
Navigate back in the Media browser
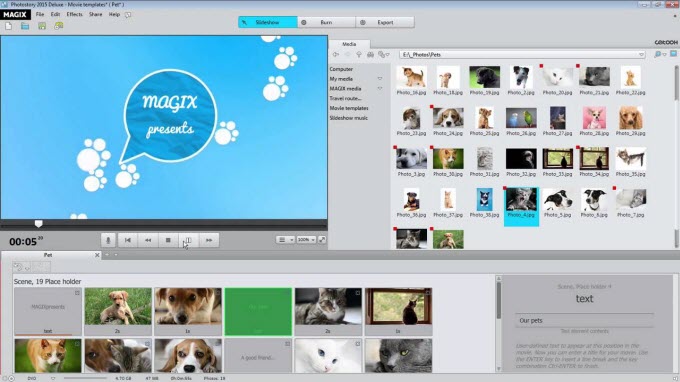click(336, 55)
